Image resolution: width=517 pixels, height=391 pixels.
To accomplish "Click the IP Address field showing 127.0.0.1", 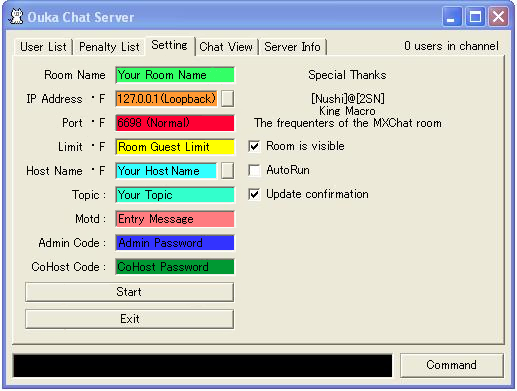I will pyautogui.click(x=166, y=99).
